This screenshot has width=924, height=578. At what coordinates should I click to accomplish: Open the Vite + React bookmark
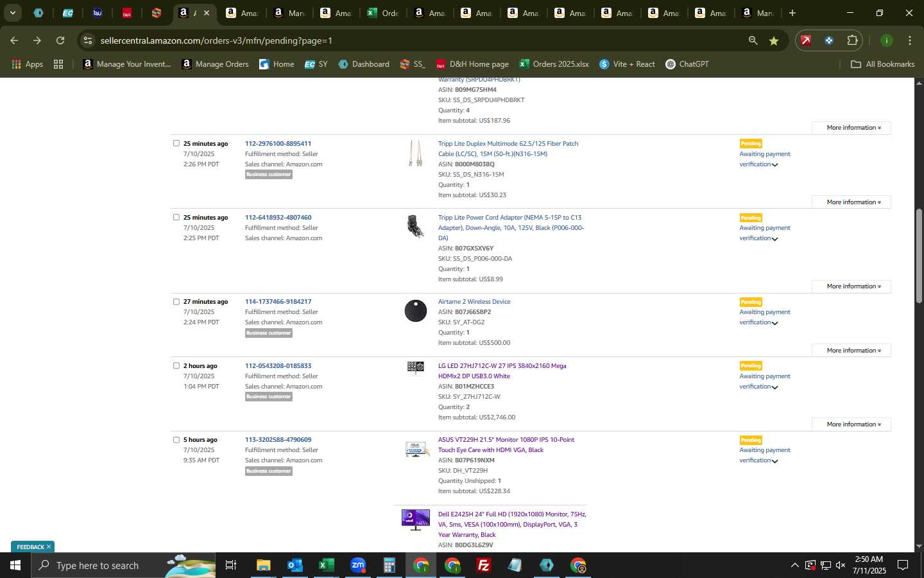pyautogui.click(x=627, y=64)
